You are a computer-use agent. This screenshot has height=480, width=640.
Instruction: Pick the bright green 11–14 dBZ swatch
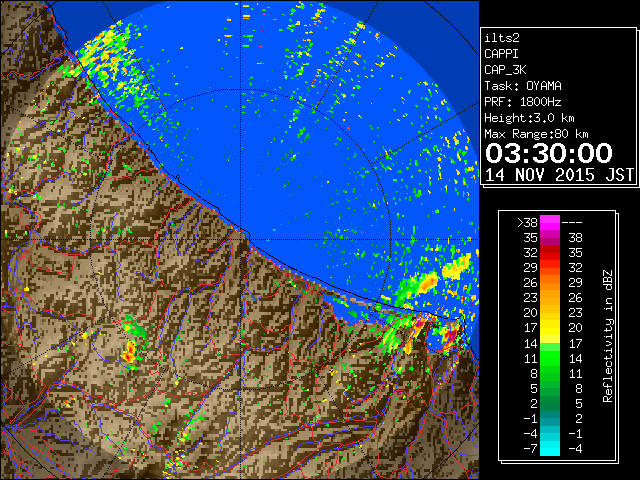[550, 358]
